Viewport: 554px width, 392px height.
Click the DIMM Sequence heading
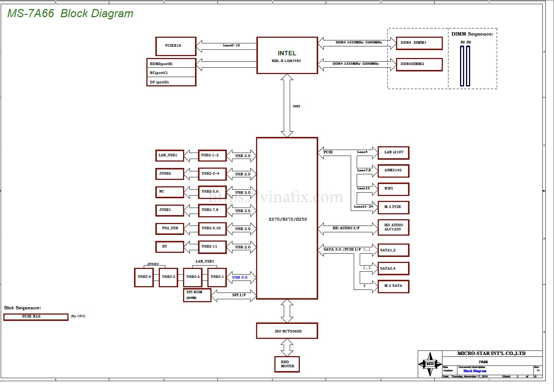click(472, 34)
